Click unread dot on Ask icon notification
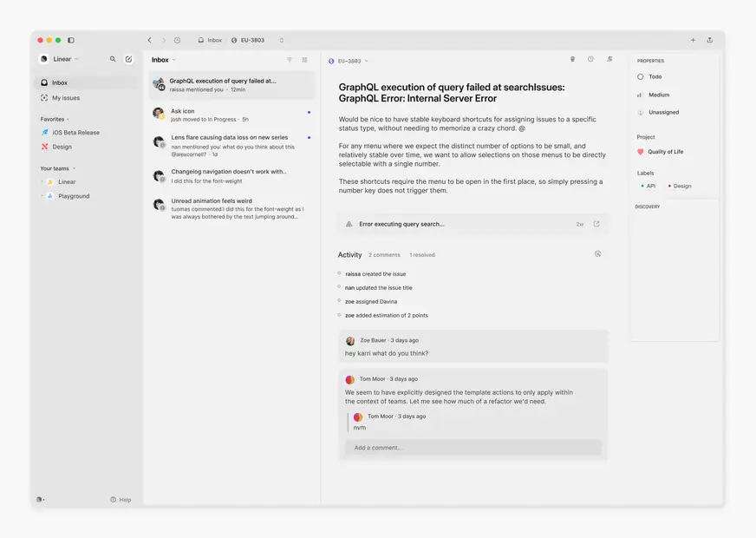756x538 pixels. pos(309,112)
